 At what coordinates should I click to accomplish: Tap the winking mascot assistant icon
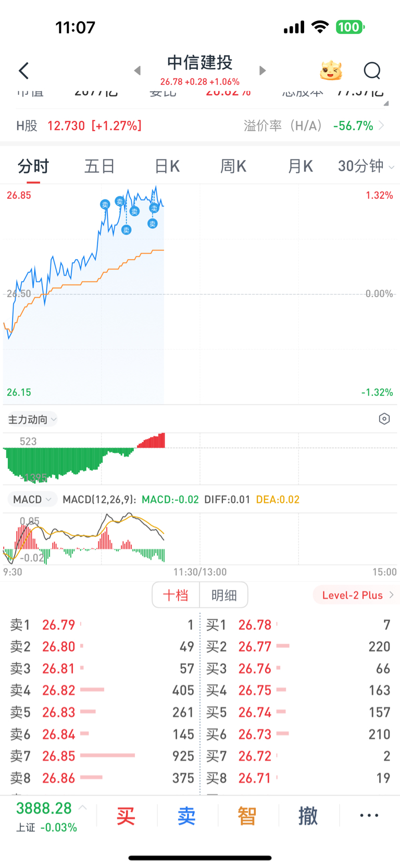click(331, 70)
